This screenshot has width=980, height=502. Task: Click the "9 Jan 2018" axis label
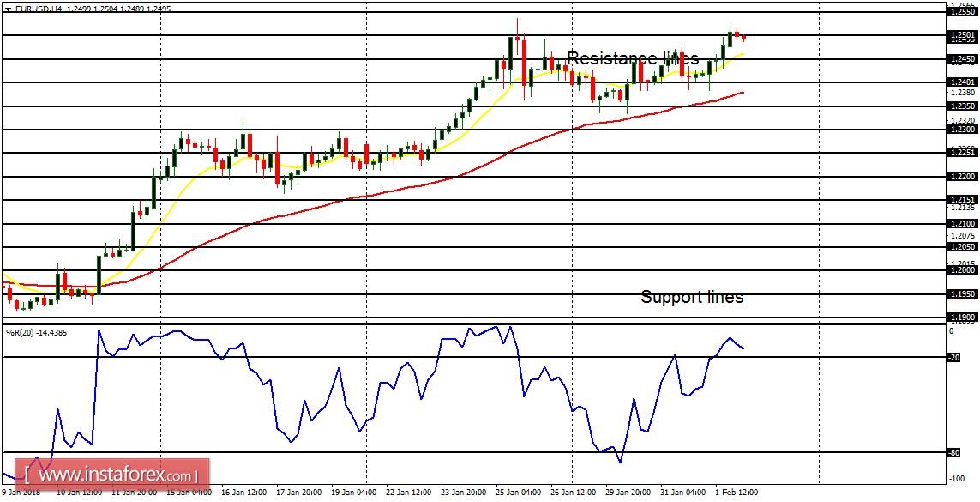point(21,494)
